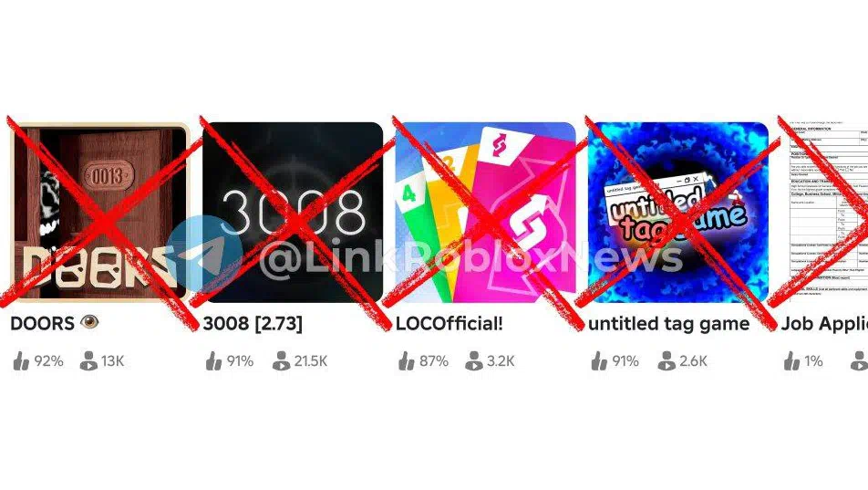The height and width of the screenshot is (490, 868).
Task: Open the untitled tag game thumbnail
Action: (x=678, y=213)
